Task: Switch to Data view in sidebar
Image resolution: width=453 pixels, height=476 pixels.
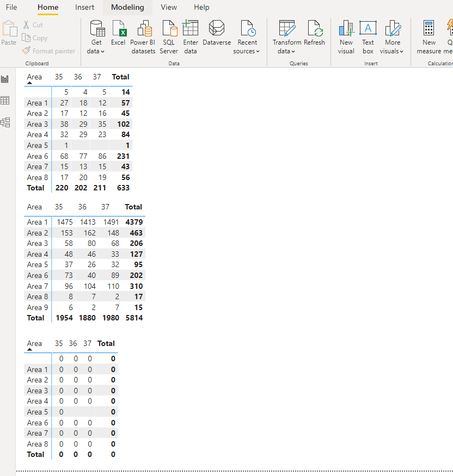Action: pos(5,101)
